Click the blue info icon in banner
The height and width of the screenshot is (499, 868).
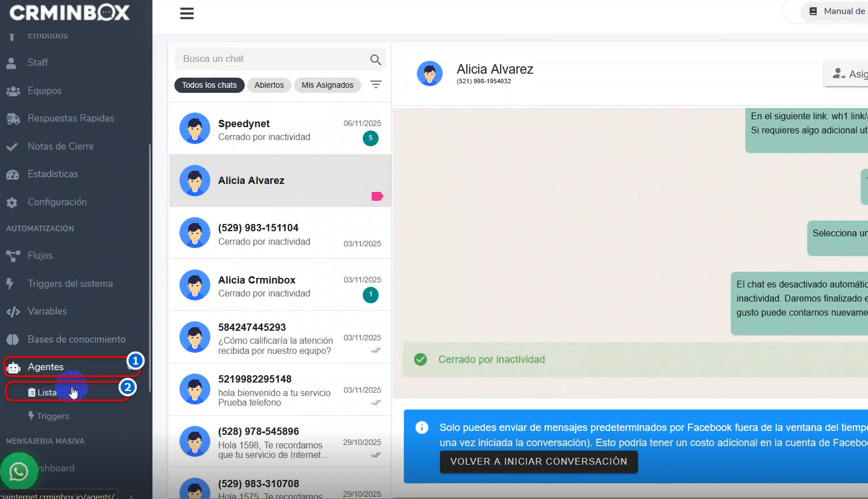(x=421, y=428)
